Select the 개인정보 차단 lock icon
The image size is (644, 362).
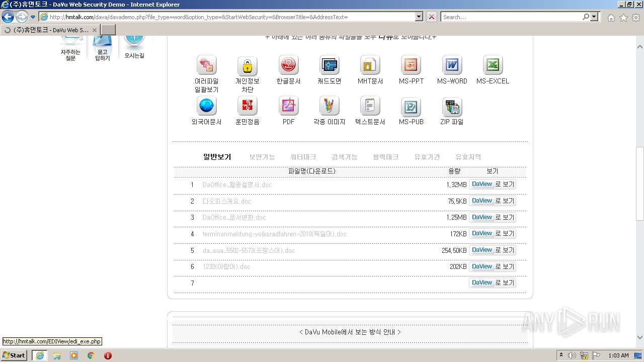pos(247,65)
